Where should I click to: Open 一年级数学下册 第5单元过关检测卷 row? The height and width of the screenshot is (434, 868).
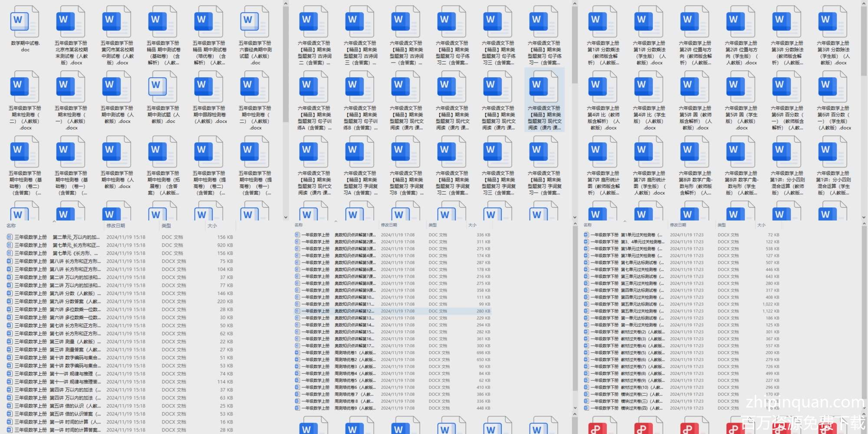(625, 249)
